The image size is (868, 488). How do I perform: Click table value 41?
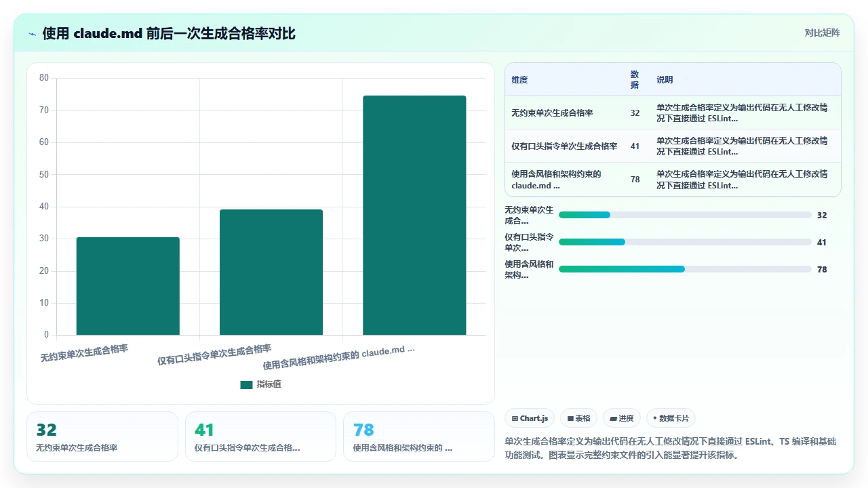[635, 146]
